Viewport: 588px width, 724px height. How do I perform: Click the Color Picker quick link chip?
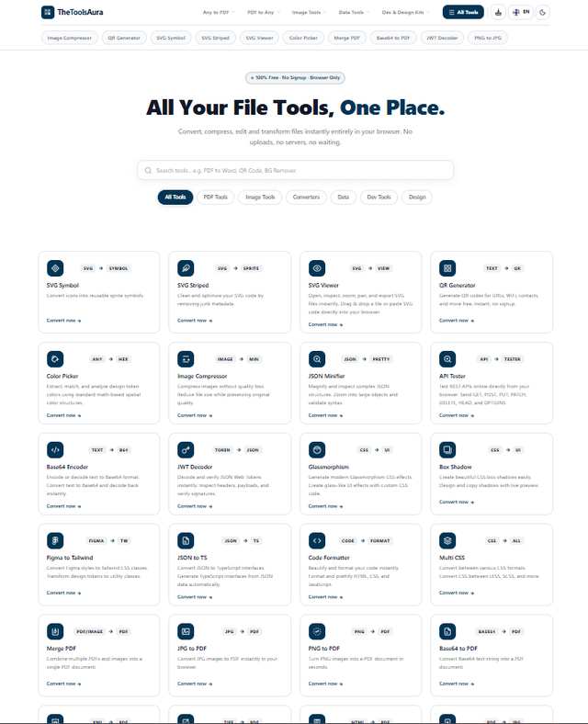coord(303,38)
